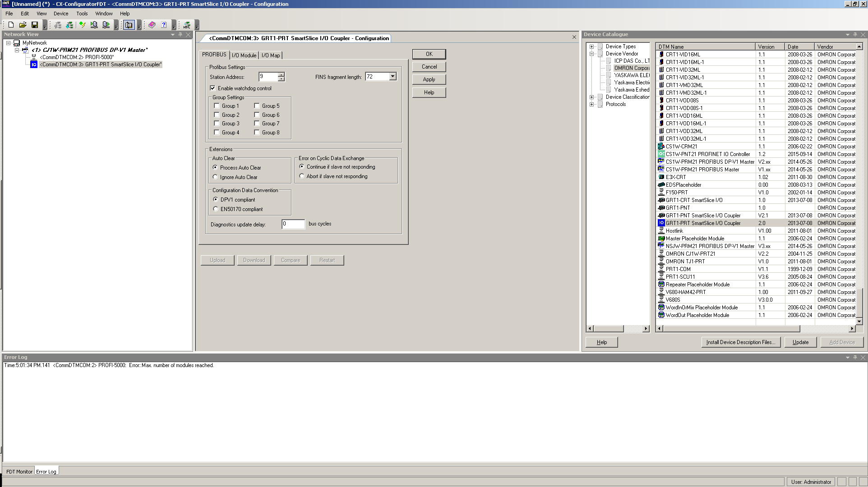The height and width of the screenshot is (487, 868).
Task: Expand Device Types tree node
Action: pos(591,46)
